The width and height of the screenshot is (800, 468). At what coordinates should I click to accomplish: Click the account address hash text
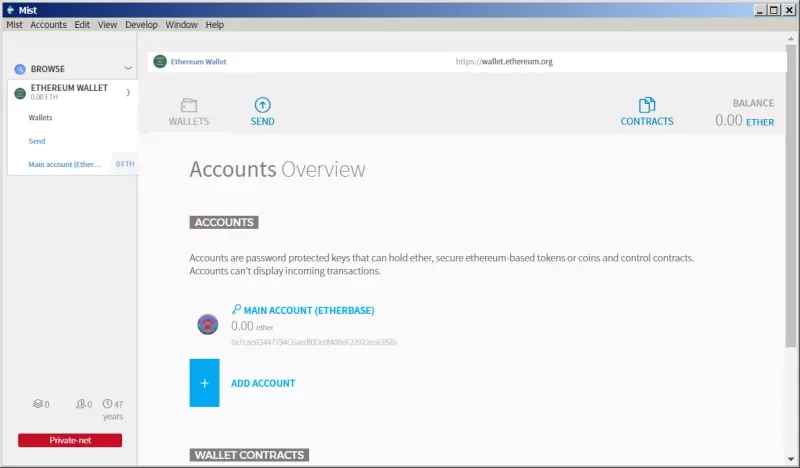click(x=314, y=342)
